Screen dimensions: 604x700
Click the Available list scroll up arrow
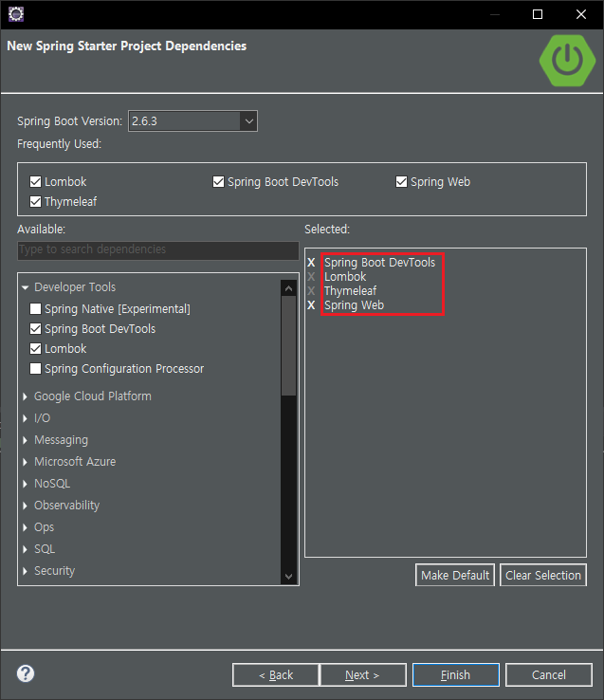point(288,288)
